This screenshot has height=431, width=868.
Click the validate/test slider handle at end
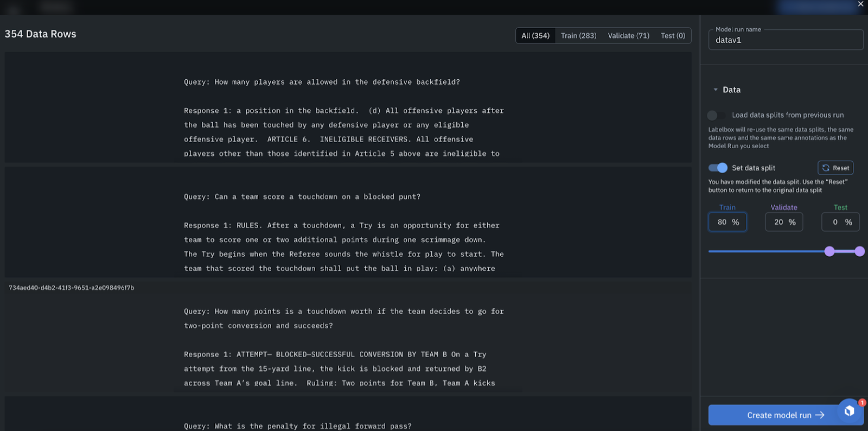859,251
